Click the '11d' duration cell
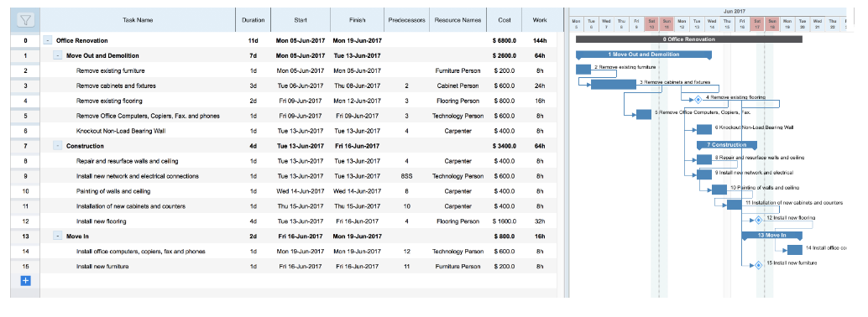 253,40
